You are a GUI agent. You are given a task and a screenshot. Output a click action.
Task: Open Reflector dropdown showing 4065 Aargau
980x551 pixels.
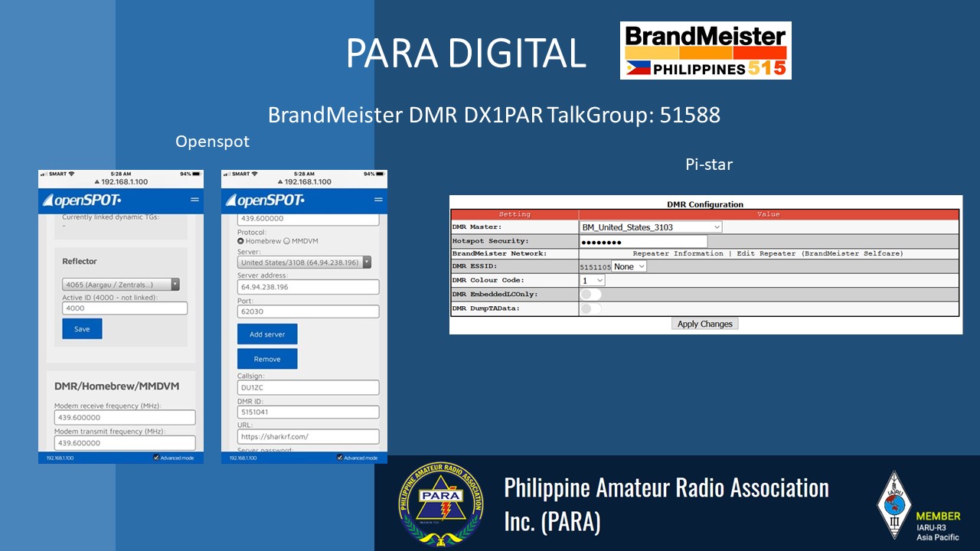click(121, 284)
